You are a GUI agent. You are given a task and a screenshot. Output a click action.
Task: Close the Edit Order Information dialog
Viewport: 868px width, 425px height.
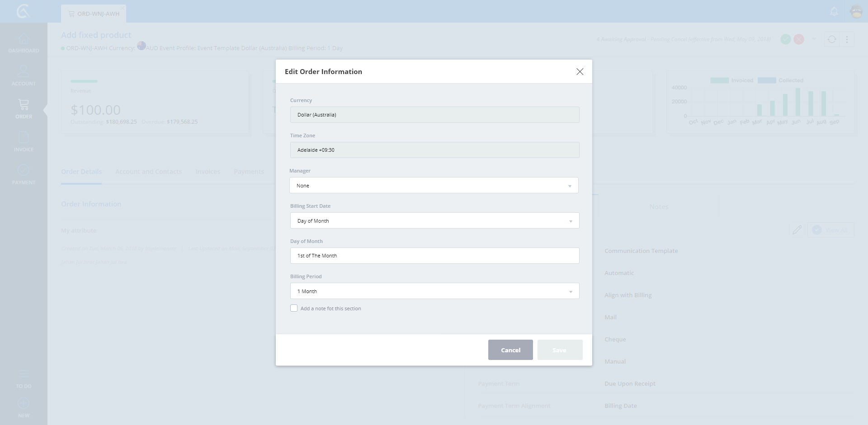coord(580,72)
